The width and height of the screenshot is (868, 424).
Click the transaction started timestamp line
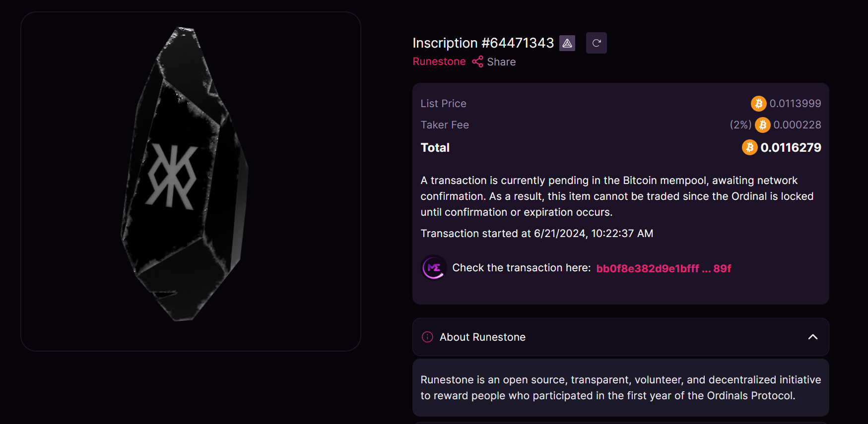coord(536,234)
